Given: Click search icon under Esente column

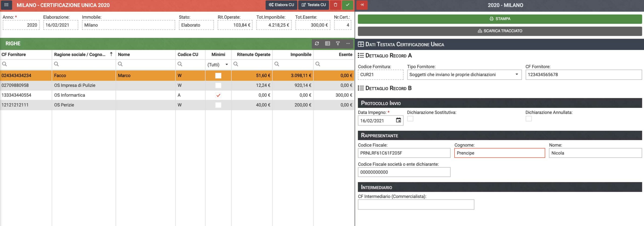Looking at the screenshot, I should 318,64.
